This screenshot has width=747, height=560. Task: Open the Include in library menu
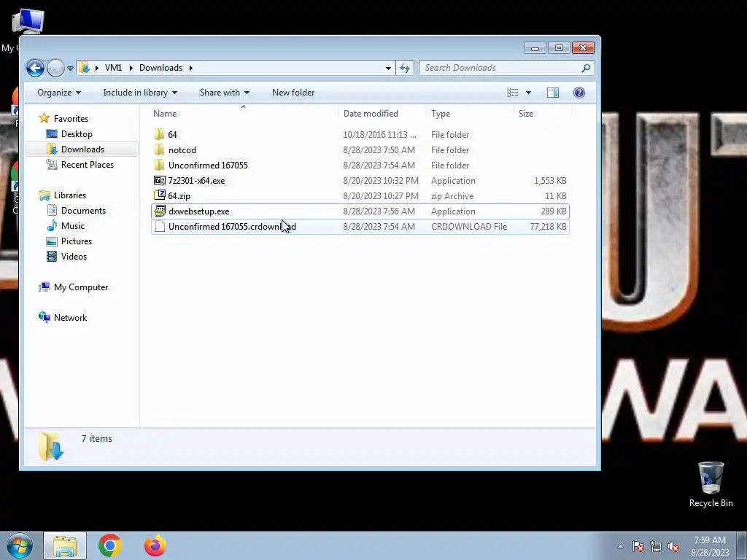(x=140, y=93)
